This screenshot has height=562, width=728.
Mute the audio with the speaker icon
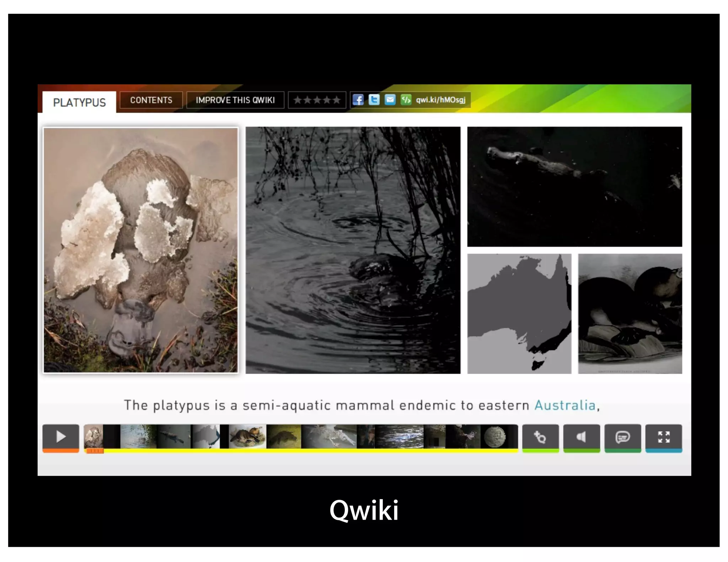click(582, 438)
